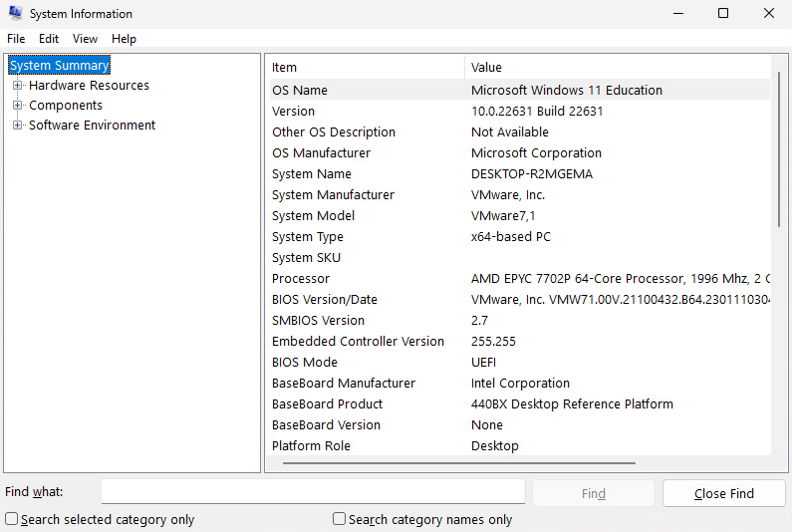792x532 pixels.
Task: Click value AMD EPYC 7702P 64-Core Processor
Action: point(578,278)
